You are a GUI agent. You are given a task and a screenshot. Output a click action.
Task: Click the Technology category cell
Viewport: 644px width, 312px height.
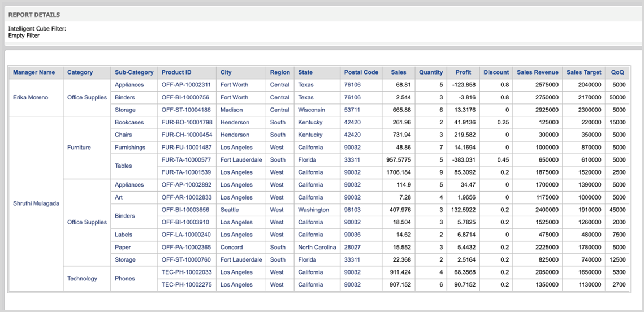pyautogui.click(x=82, y=279)
